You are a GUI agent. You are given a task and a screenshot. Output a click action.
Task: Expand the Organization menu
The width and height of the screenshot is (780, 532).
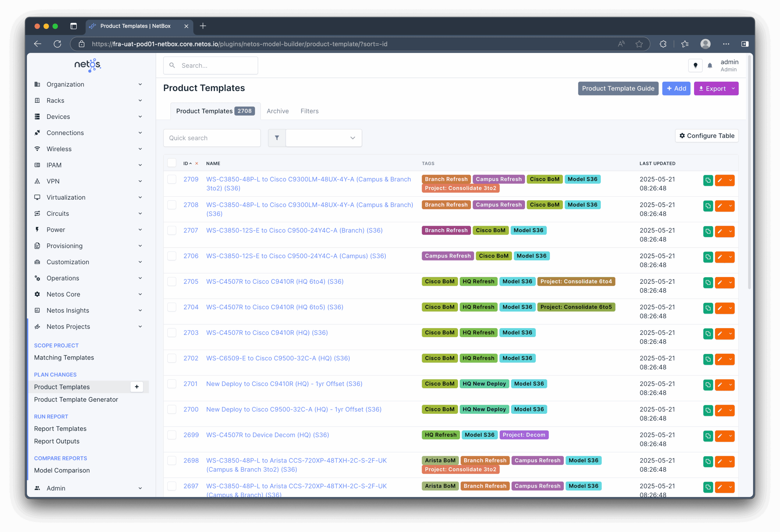coord(88,84)
